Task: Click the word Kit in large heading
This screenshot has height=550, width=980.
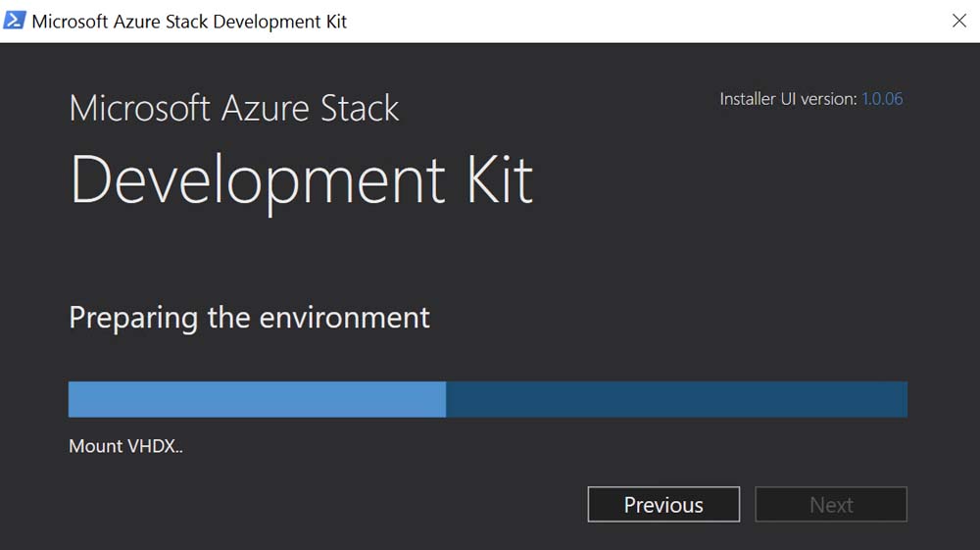Action: tap(487, 179)
